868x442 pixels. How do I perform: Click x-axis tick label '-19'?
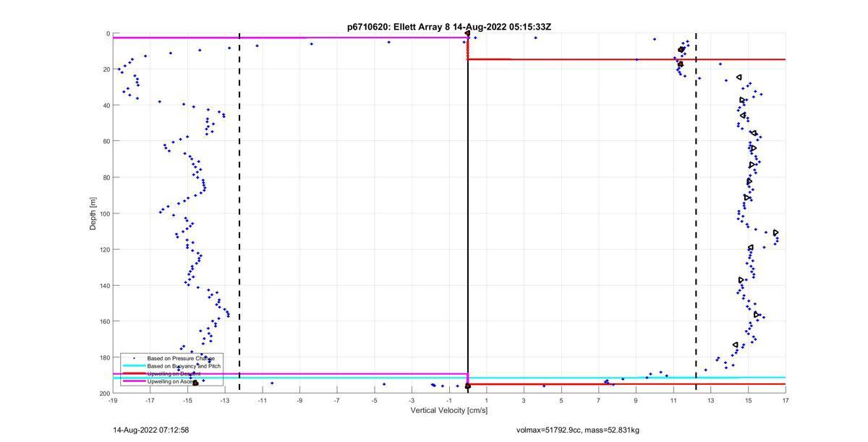click(x=113, y=400)
